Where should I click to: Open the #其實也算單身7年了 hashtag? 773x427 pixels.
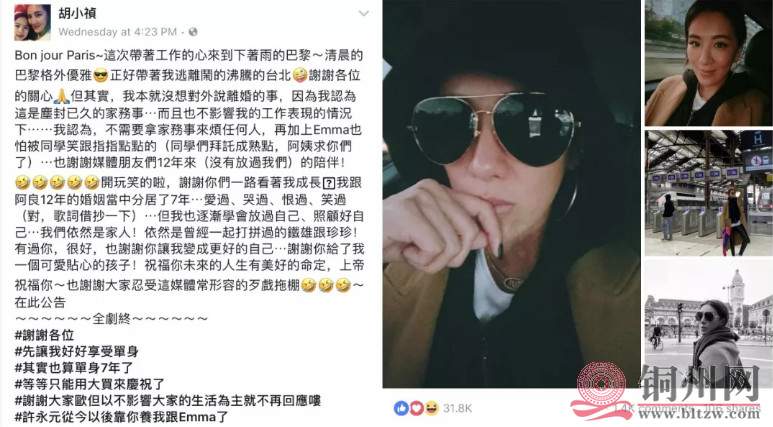(x=74, y=368)
